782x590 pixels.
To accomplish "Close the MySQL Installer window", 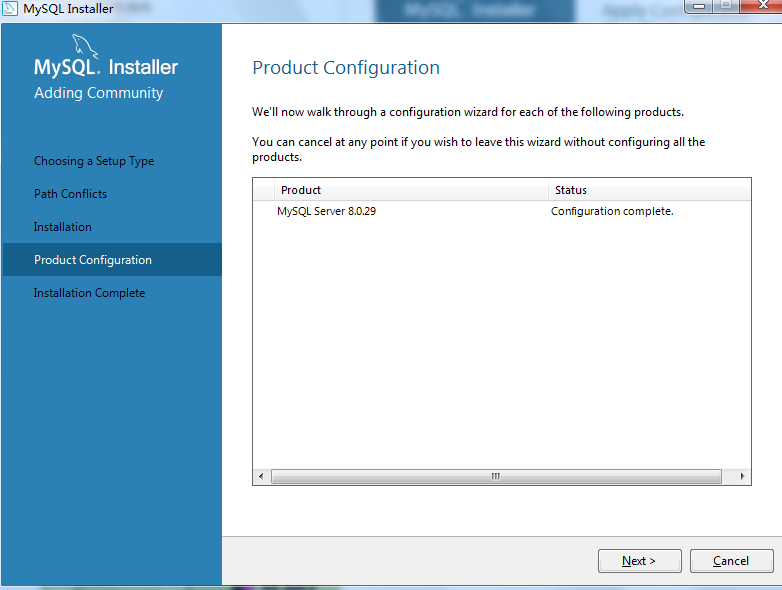I will 762,5.
